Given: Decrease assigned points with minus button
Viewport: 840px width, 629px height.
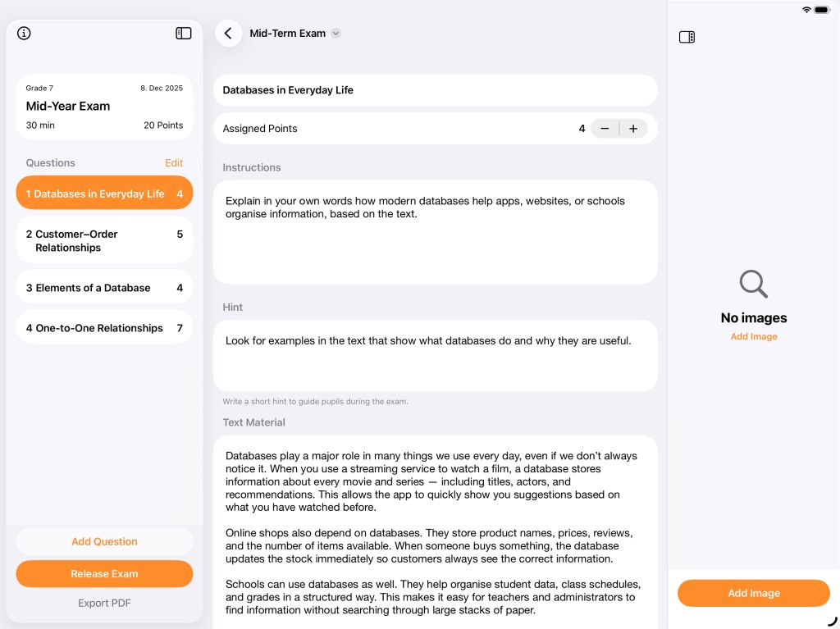Looking at the screenshot, I should point(605,129).
